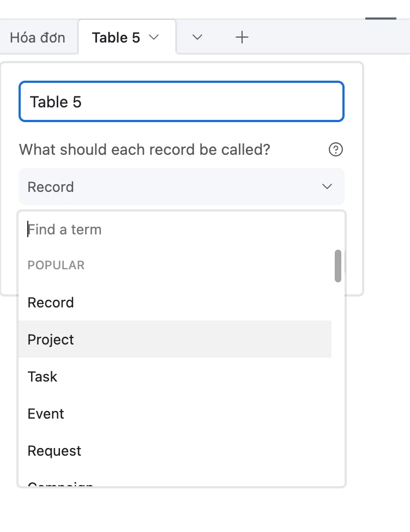Click the Record text in the selector
The image size is (410, 532).
click(51, 187)
